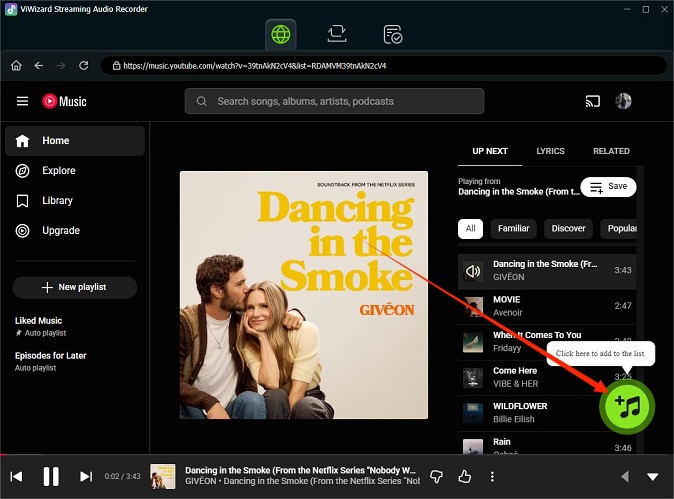Expand player controls with left triangle
This screenshot has width=674, height=499.
click(x=625, y=476)
